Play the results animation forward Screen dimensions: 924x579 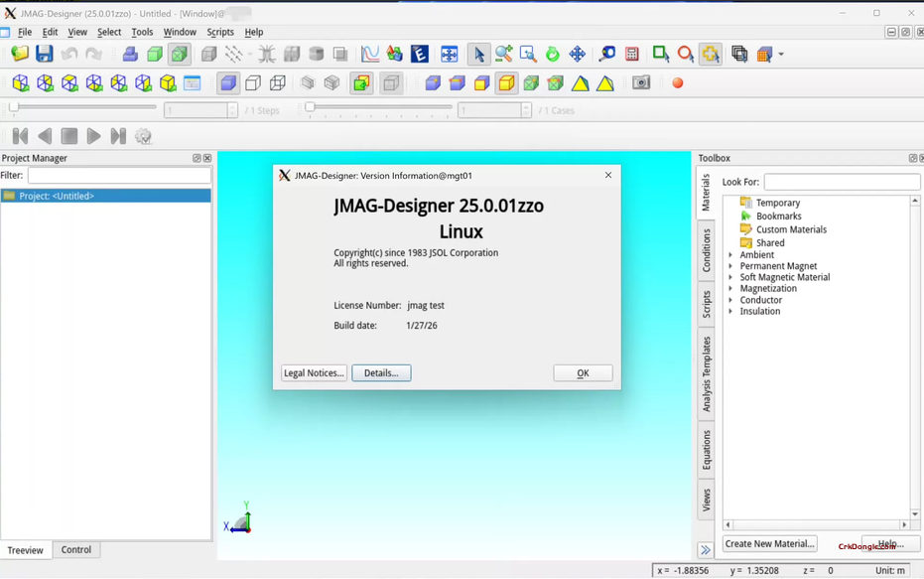point(93,137)
